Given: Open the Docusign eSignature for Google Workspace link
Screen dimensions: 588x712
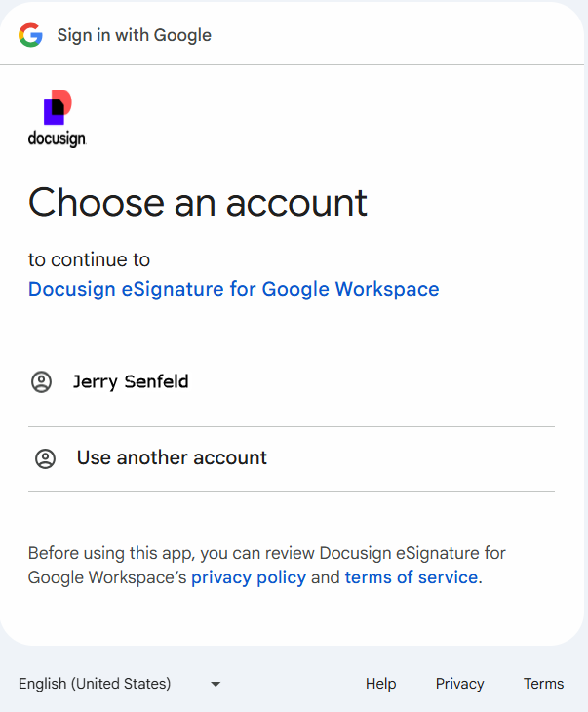Looking at the screenshot, I should (x=233, y=289).
